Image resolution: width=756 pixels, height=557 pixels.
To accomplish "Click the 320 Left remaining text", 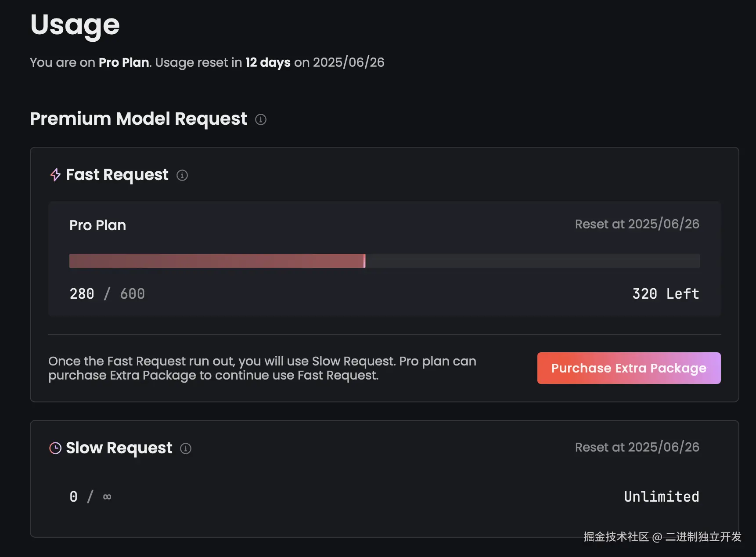I will point(666,293).
